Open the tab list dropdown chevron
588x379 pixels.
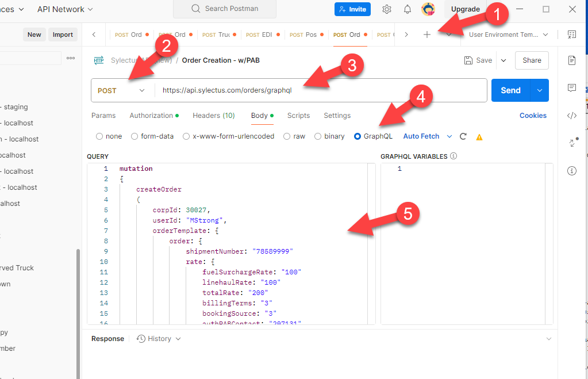tap(449, 35)
